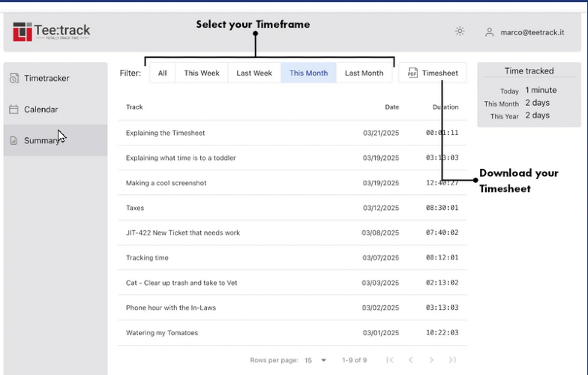Click duration 08:30:01

click(442, 207)
